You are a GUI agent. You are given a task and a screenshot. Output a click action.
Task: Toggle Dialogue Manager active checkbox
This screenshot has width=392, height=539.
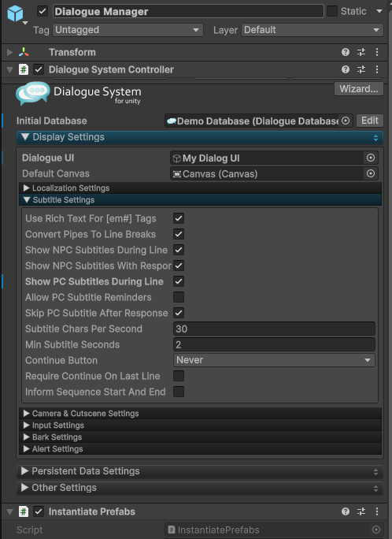click(43, 11)
